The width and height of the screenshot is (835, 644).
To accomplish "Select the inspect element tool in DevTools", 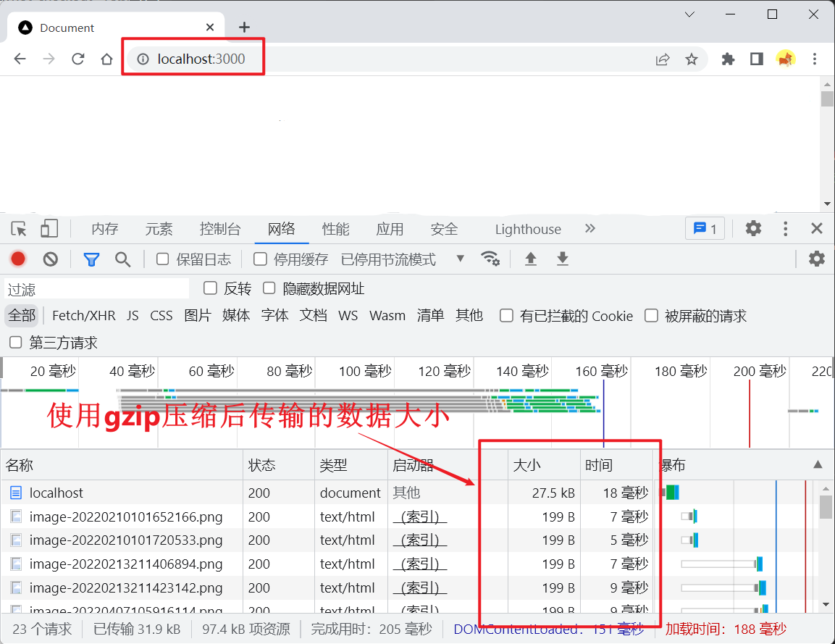I will click(x=18, y=228).
